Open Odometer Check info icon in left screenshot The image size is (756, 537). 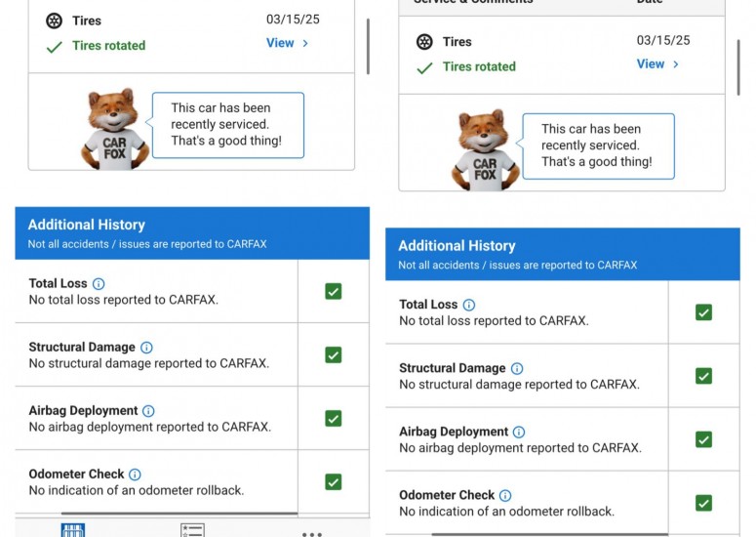(x=135, y=475)
